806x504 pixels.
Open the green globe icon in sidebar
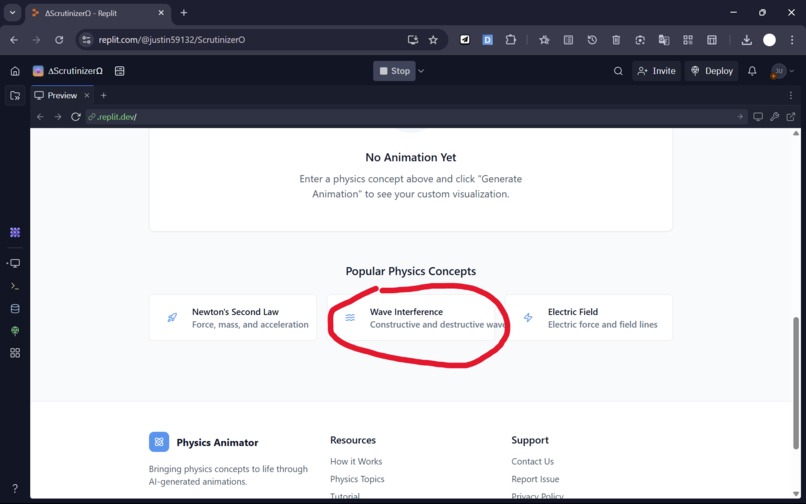click(x=15, y=331)
